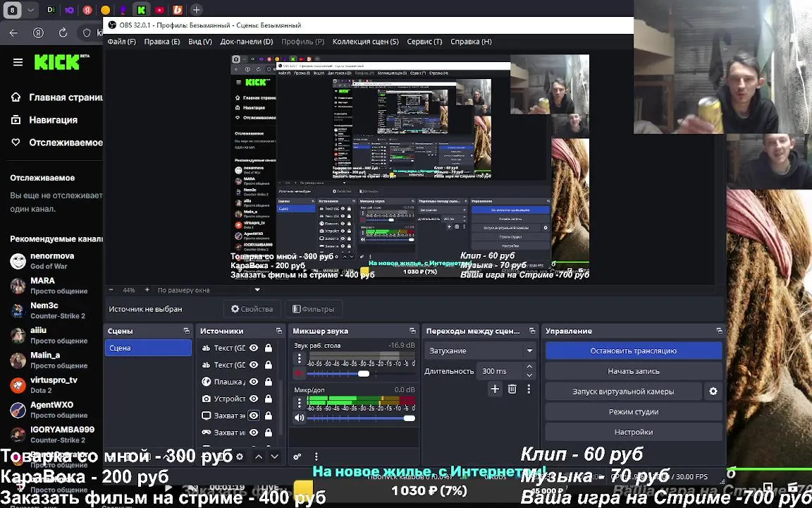This screenshot has width=812, height=508.
Task: Reload the browser page
Action: click(63, 32)
